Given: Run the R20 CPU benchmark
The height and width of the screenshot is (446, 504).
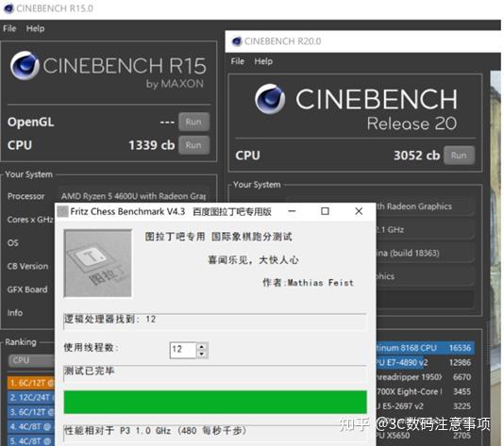Looking at the screenshot, I should pos(459,156).
